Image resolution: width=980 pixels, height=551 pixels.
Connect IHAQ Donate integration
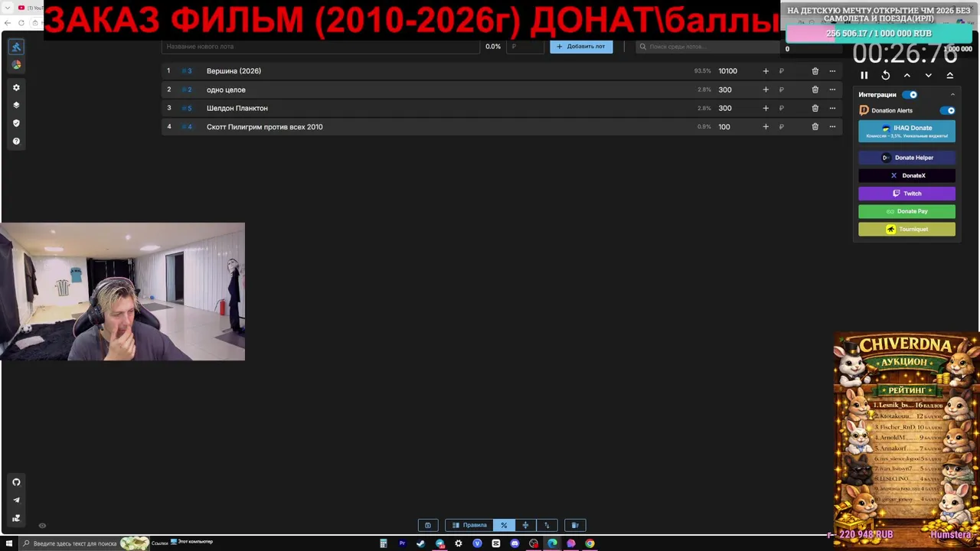tap(906, 131)
